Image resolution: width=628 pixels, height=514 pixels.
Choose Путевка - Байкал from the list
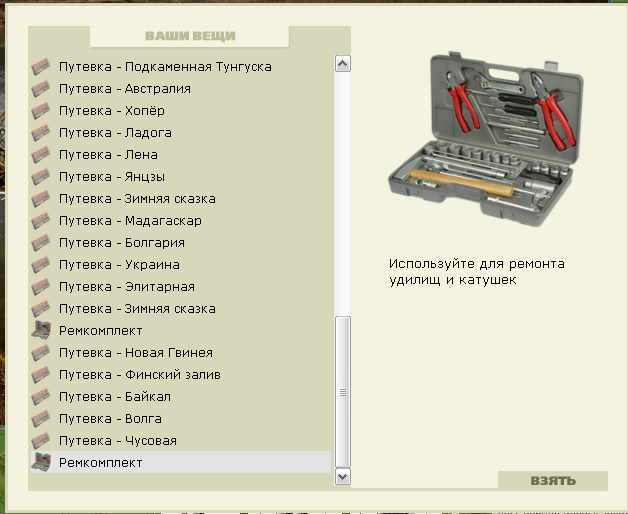pyautogui.click(x=181, y=397)
